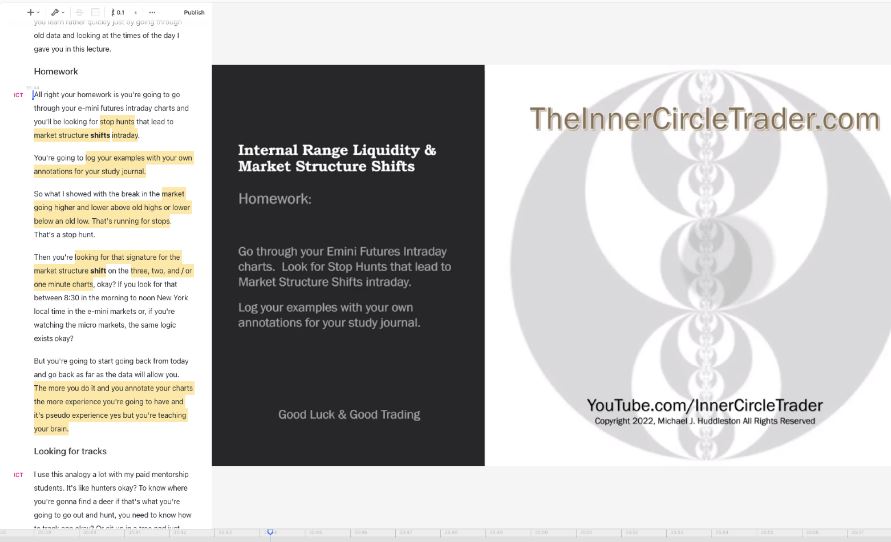
Task: Click the gap-clip rectangle toolbar icon
Action: click(x=95, y=12)
